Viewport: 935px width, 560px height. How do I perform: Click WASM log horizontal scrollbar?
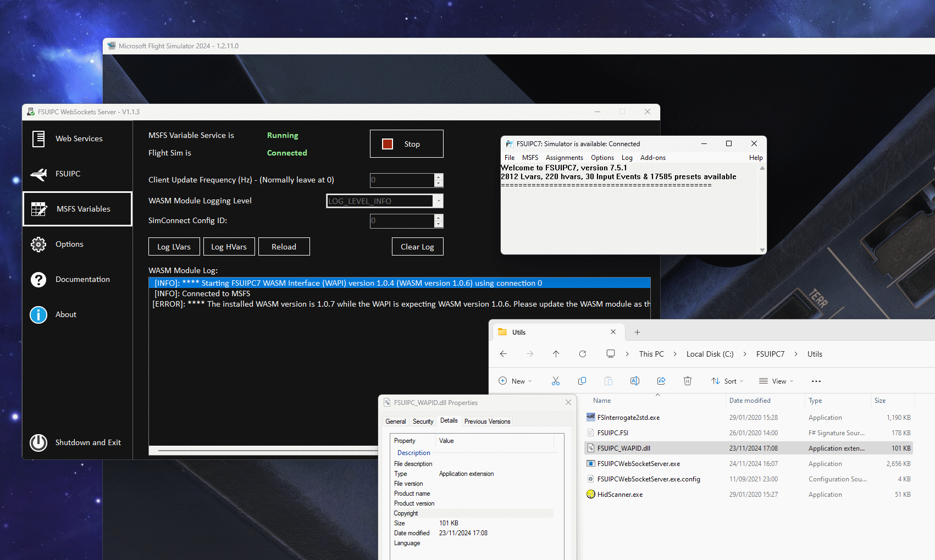tap(264, 451)
